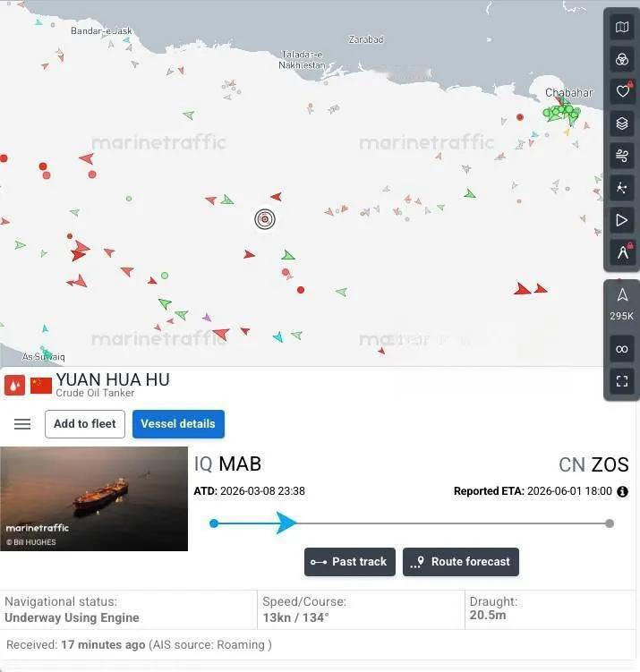Start the playback triangle icon
Screen dimensions: 640x672
point(622,220)
